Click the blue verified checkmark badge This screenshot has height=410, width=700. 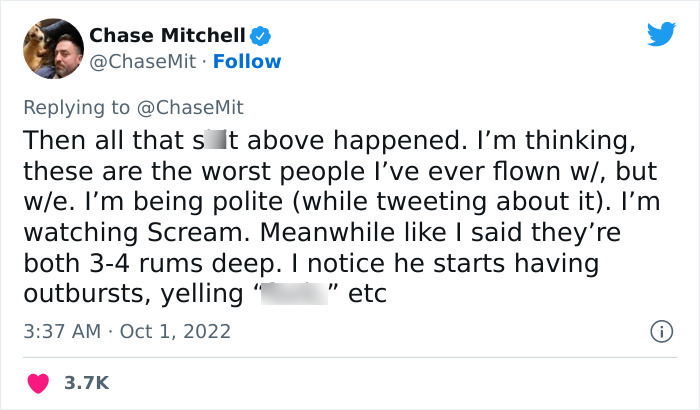[x=260, y=36]
